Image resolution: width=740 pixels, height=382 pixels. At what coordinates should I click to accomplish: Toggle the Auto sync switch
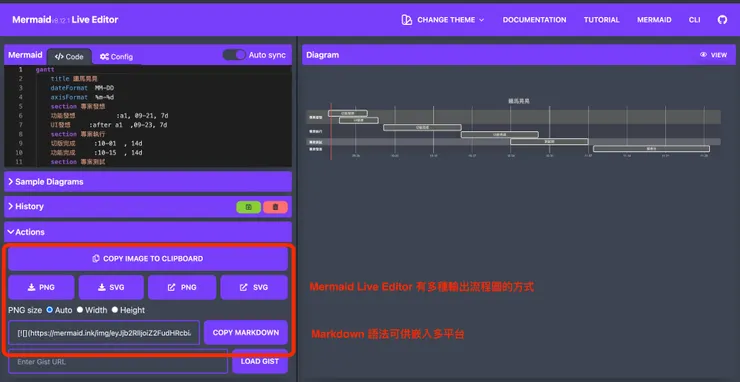pos(234,55)
